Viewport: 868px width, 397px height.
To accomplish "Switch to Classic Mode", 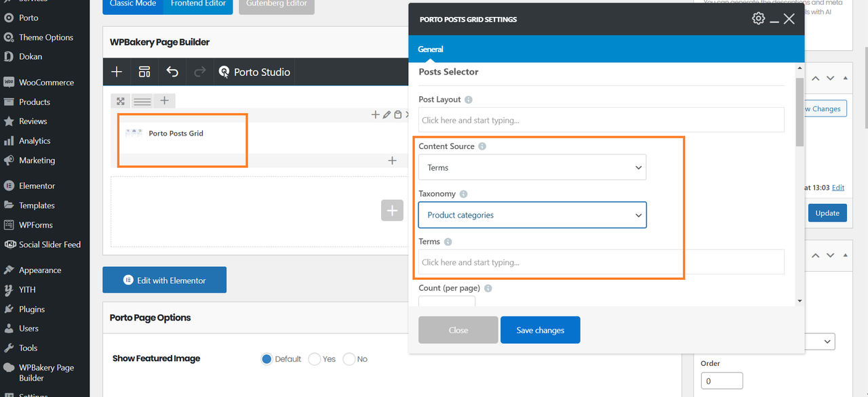I will pos(133,5).
